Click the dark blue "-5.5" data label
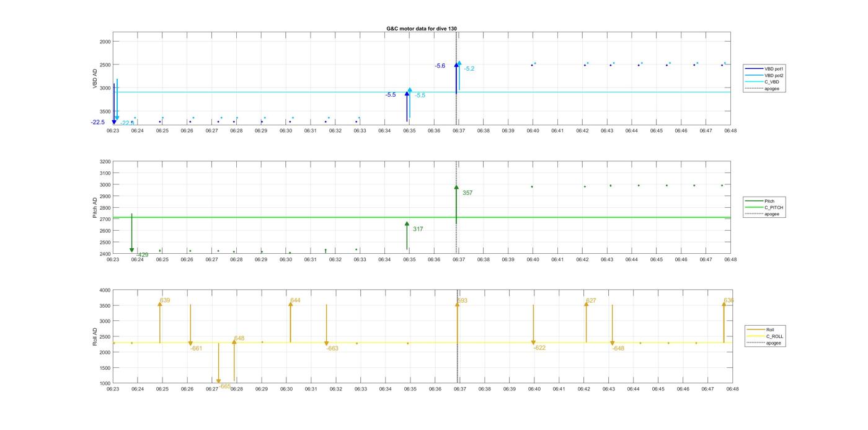Viewport: 868px width, 430px height. point(391,95)
